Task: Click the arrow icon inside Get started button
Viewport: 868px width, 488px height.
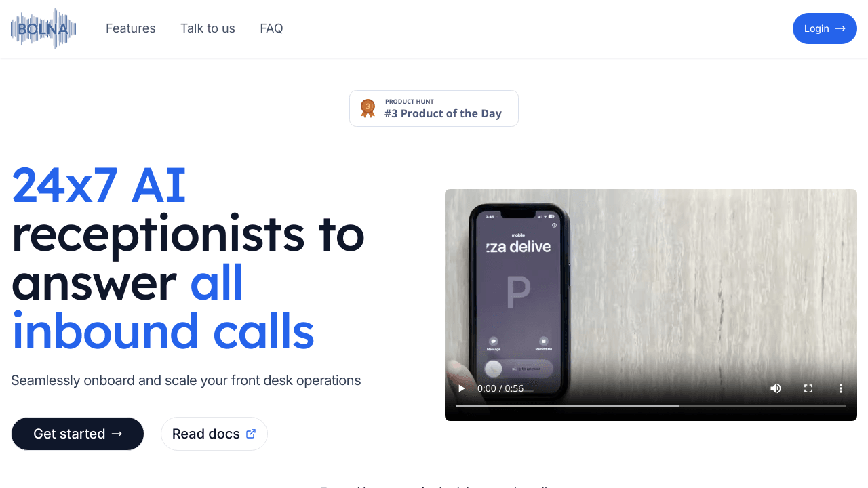Action: pyautogui.click(x=117, y=434)
